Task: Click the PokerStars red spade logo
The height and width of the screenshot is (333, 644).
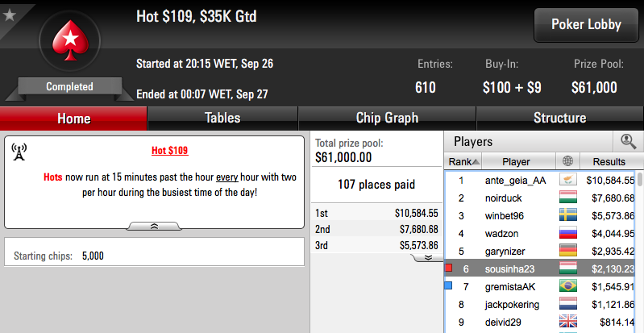Action: click(x=70, y=40)
